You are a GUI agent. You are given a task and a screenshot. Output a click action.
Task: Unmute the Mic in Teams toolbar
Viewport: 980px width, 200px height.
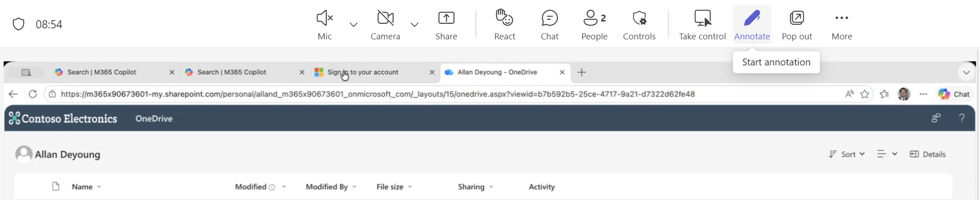pos(324,25)
